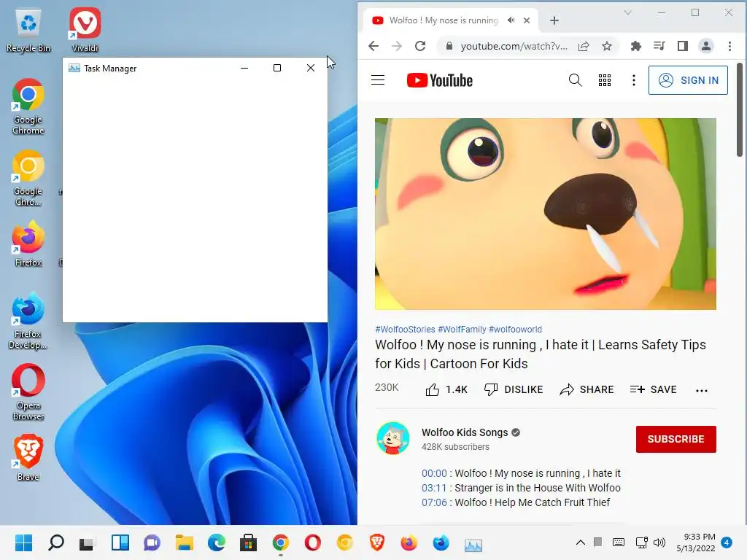Open the Recycle Bin desktop icon
The height and width of the screenshot is (560, 747).
point(28,31)
